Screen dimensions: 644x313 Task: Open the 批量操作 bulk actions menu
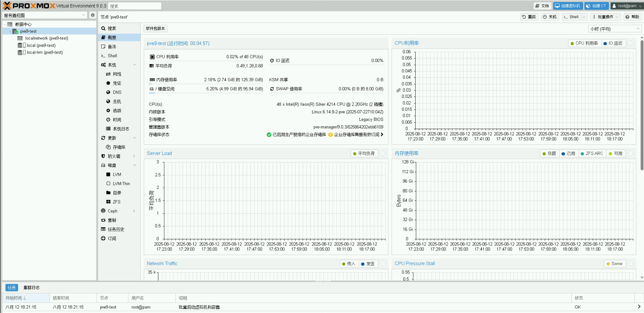[x=606, y=17]
